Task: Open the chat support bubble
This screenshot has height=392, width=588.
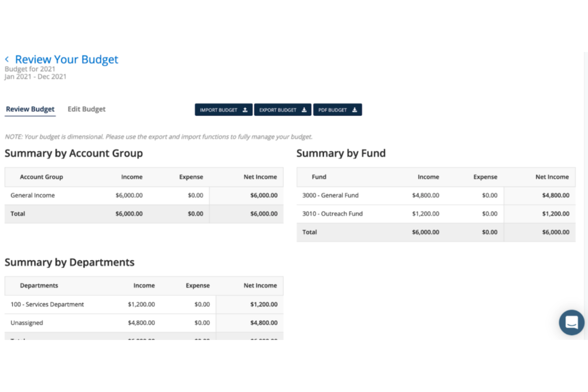Action: [571, 322]
